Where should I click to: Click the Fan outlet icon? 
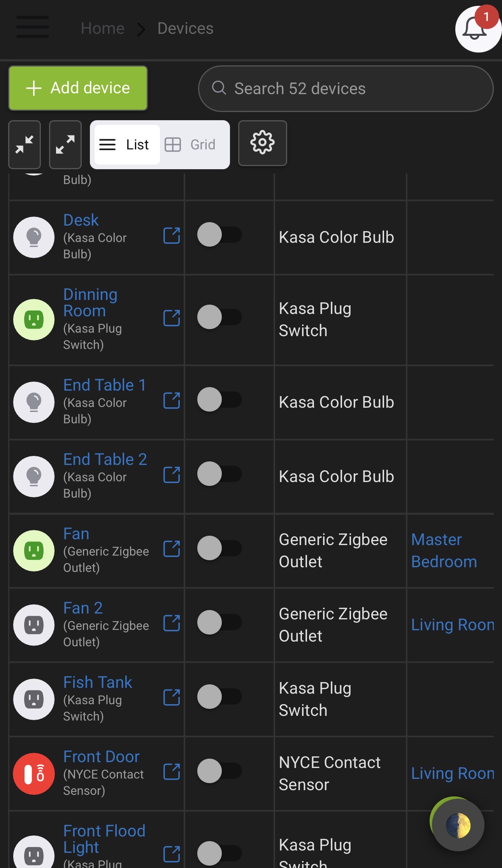(34, 551)
